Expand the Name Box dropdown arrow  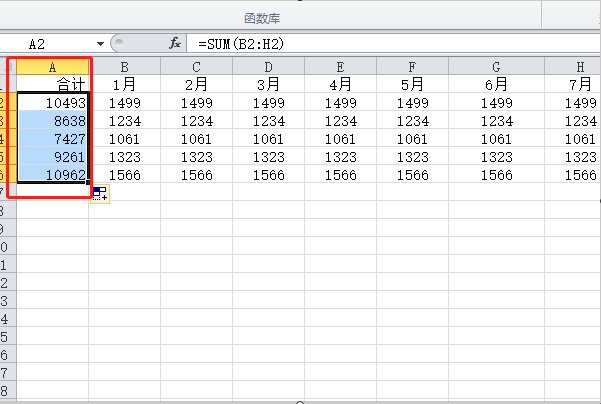coord(100,44)
